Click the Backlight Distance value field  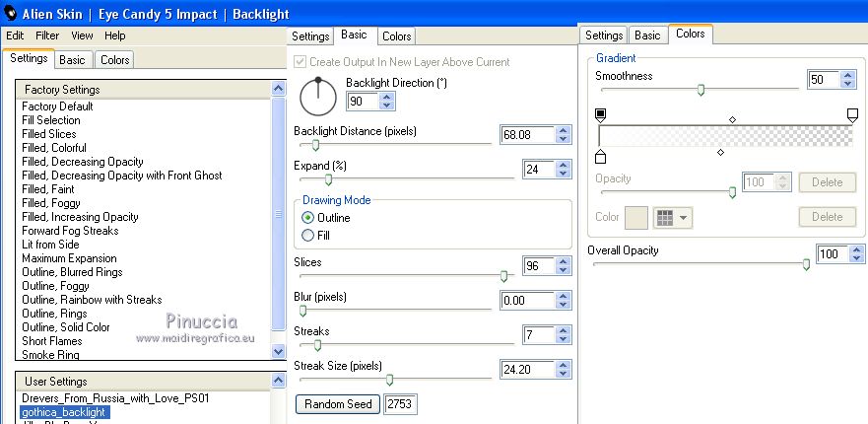point(527,135)
